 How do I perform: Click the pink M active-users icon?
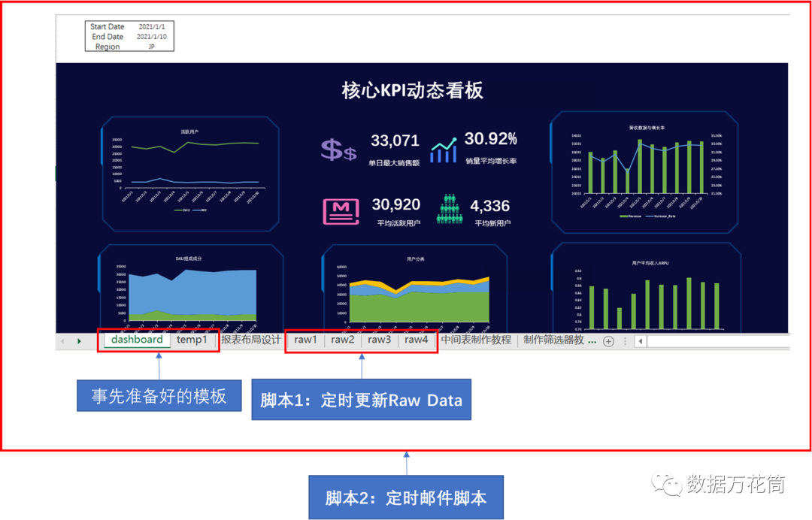tap(341, 211)
